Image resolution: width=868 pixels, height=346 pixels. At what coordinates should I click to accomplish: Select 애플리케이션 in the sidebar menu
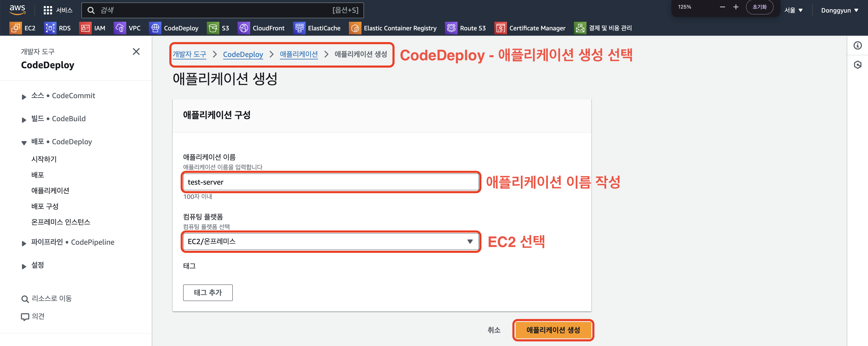tap(50, 190)
